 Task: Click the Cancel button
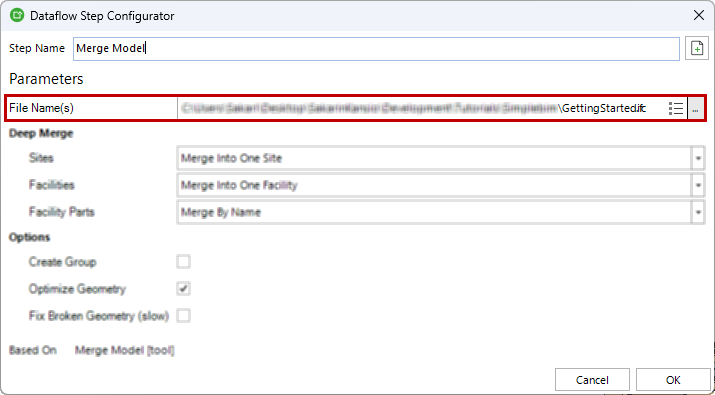(592, 380)
